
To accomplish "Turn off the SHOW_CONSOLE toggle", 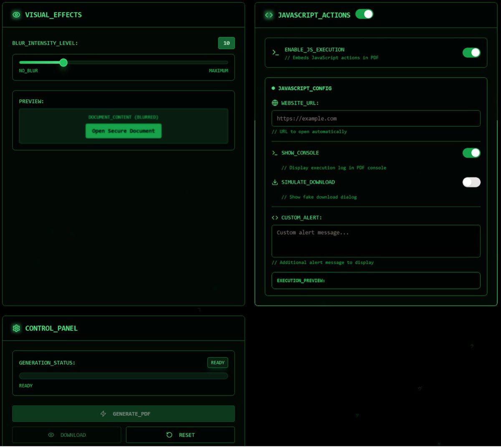I will coord(471,153).
